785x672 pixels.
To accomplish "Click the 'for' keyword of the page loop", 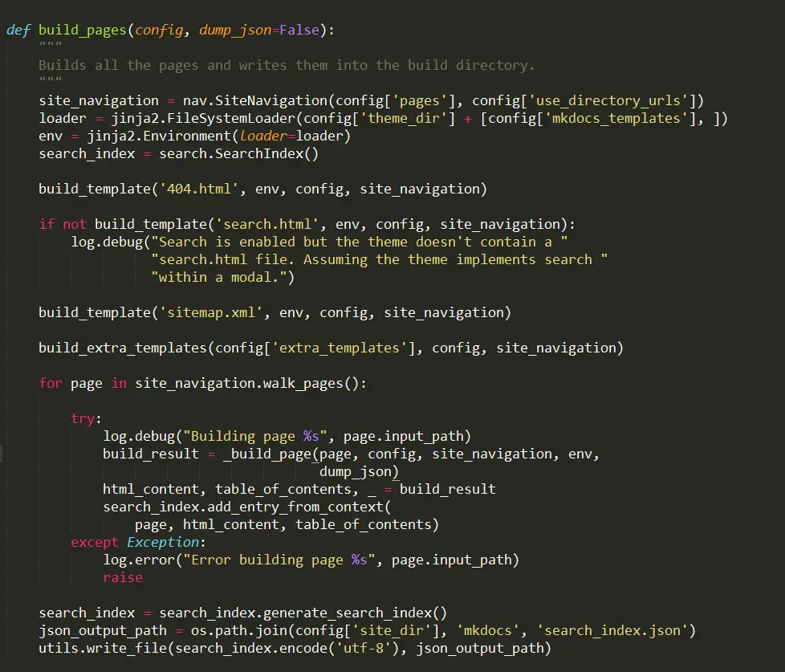I will point(51,383).
